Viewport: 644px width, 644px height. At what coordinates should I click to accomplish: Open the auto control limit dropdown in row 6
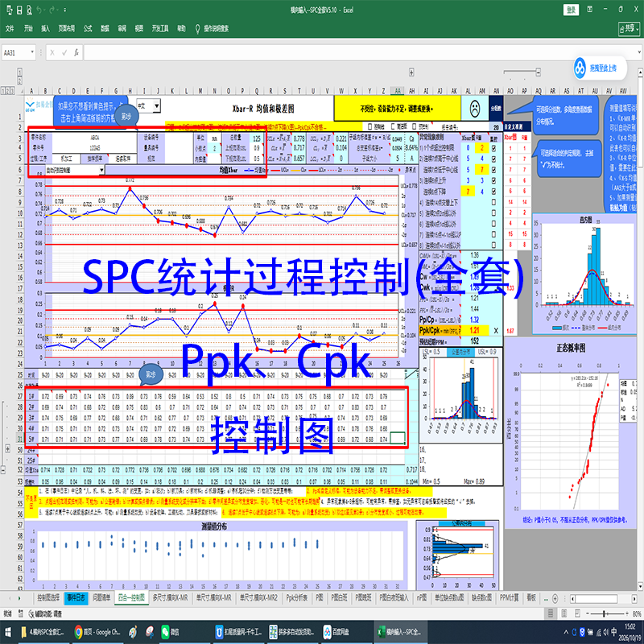click(x=101, y=170)
